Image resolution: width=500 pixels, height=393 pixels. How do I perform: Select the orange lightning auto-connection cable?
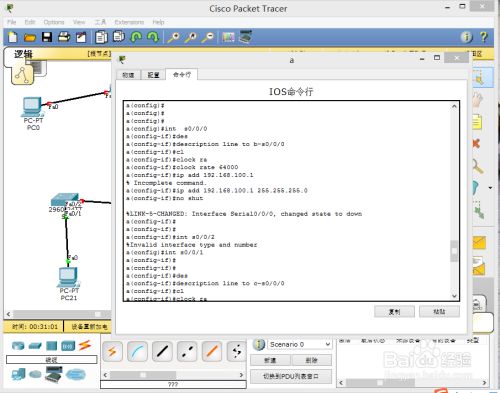112,351
